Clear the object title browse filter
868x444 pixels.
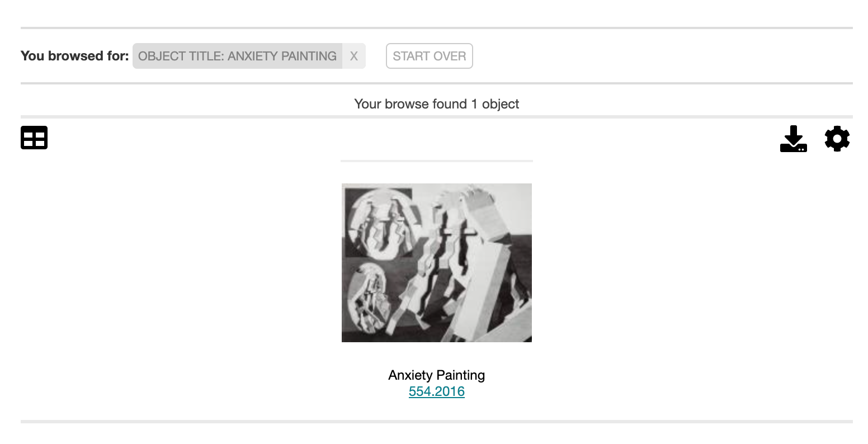pos(353,56)
